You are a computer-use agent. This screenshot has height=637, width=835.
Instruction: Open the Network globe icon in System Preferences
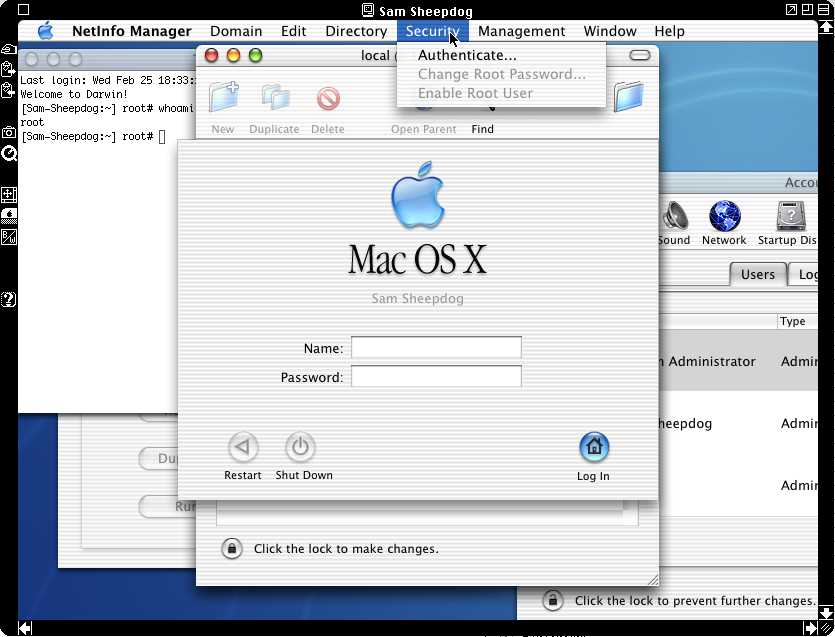(725, 216)
